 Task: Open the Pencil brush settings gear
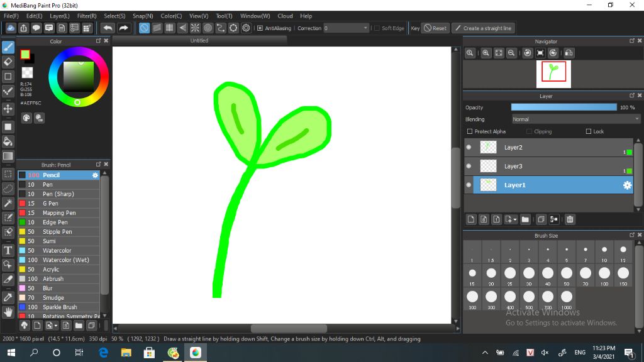tap(96, 175)
